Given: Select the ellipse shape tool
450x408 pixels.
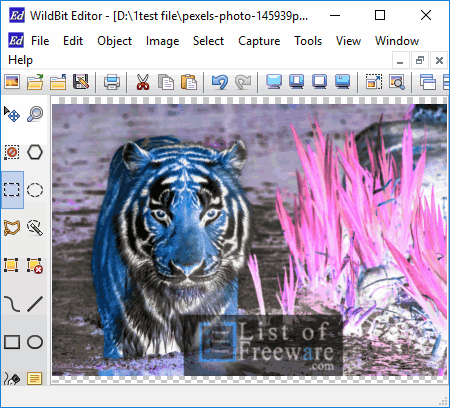Looking at the screenshot, I should tap(35, 342).
